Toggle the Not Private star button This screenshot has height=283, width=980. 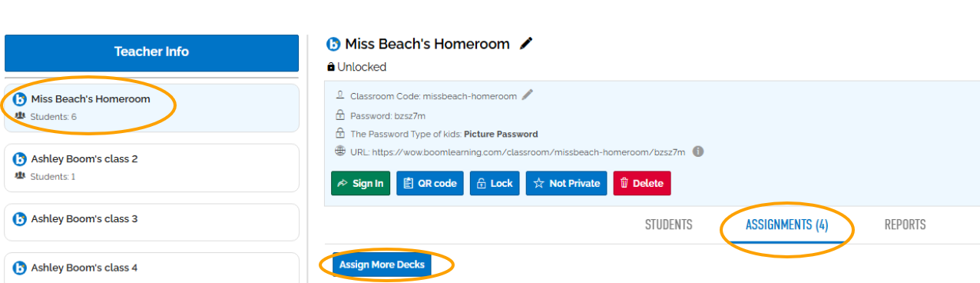567,183
